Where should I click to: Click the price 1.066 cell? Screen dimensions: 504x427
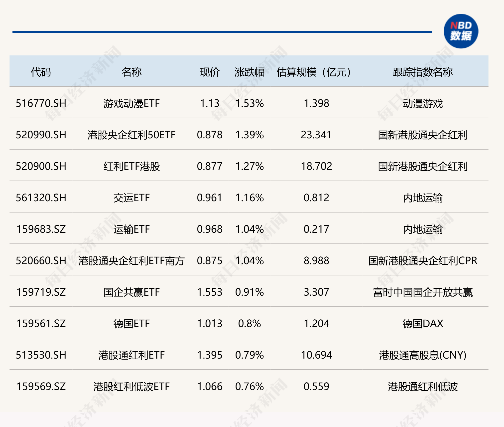coord(210,387)
